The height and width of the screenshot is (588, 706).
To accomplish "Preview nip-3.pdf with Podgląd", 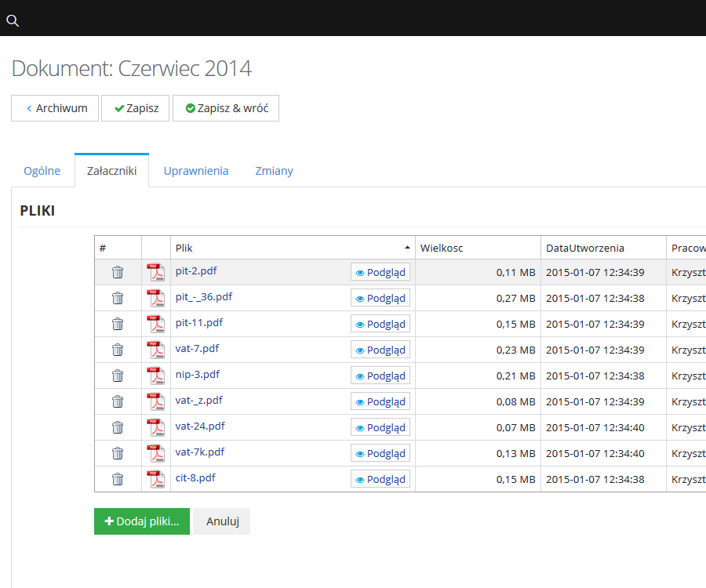I will tap(380, 376).
